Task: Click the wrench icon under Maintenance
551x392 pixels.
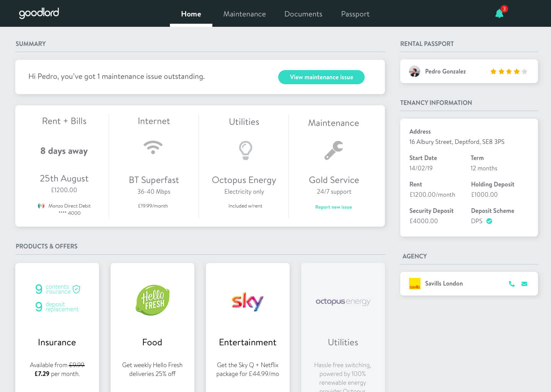Action: (334, 150)
